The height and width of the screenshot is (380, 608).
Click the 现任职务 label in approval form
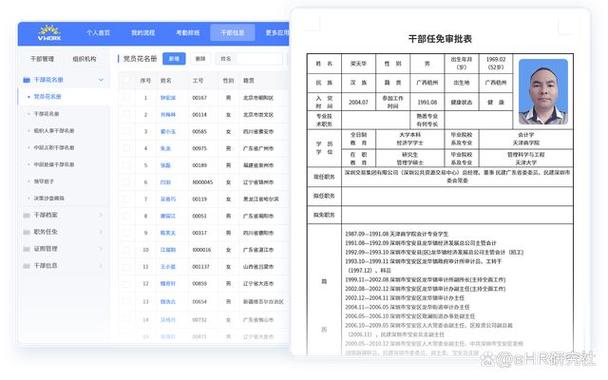pos(324,177)
